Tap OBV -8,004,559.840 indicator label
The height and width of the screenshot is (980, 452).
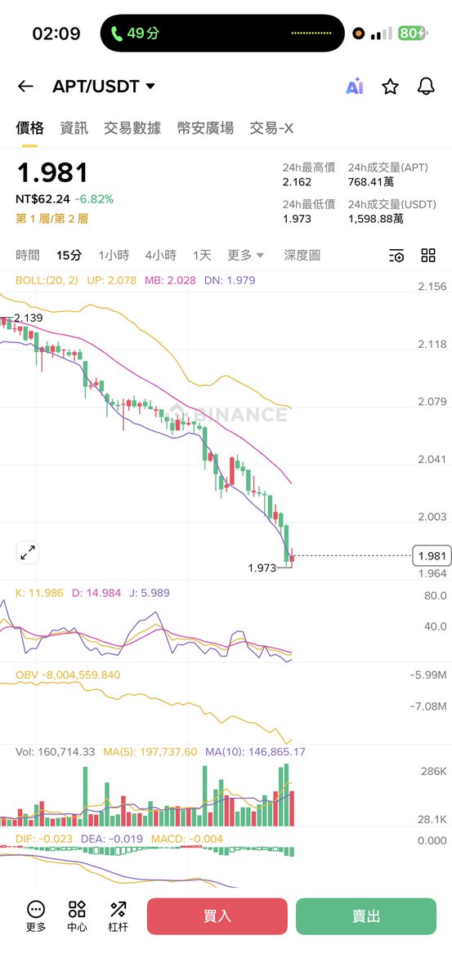[69, 675]
